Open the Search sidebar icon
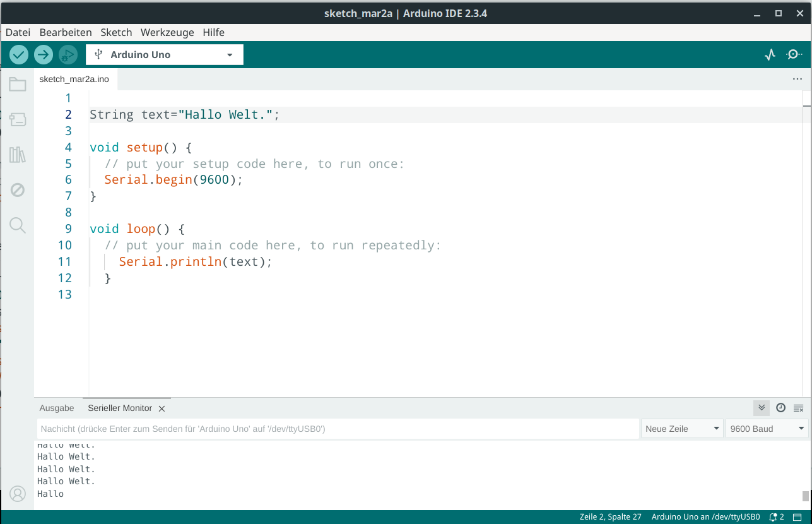Image resolution: width=812 pixels, height=524 pixels. [18, 225]
